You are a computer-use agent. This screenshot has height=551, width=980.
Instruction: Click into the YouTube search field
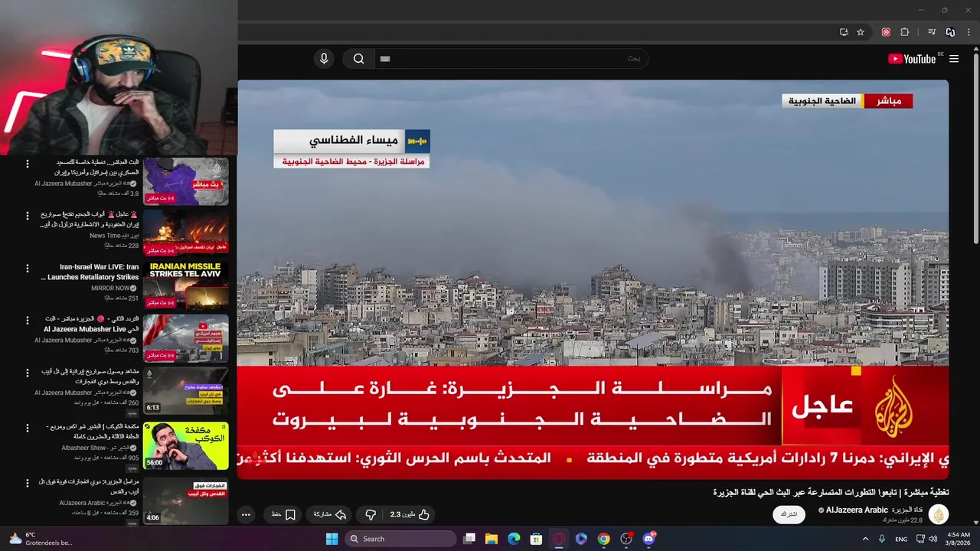click(x=511, y=59)
